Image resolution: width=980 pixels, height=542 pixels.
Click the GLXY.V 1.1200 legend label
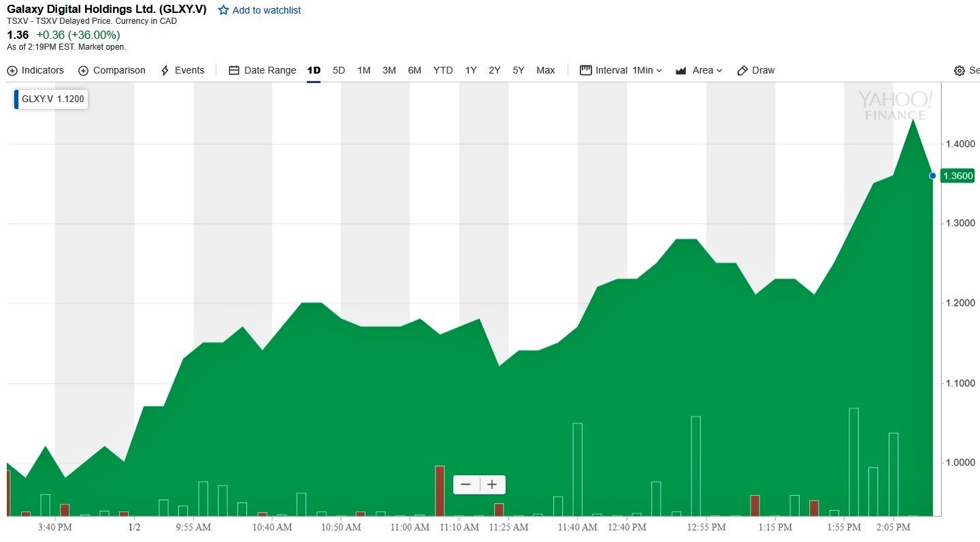point(53,99)
